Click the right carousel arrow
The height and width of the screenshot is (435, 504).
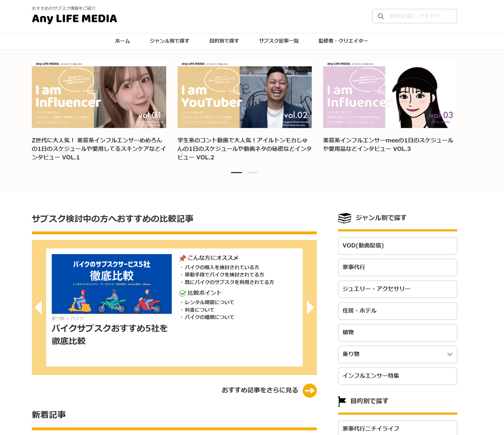coord(310,307)
